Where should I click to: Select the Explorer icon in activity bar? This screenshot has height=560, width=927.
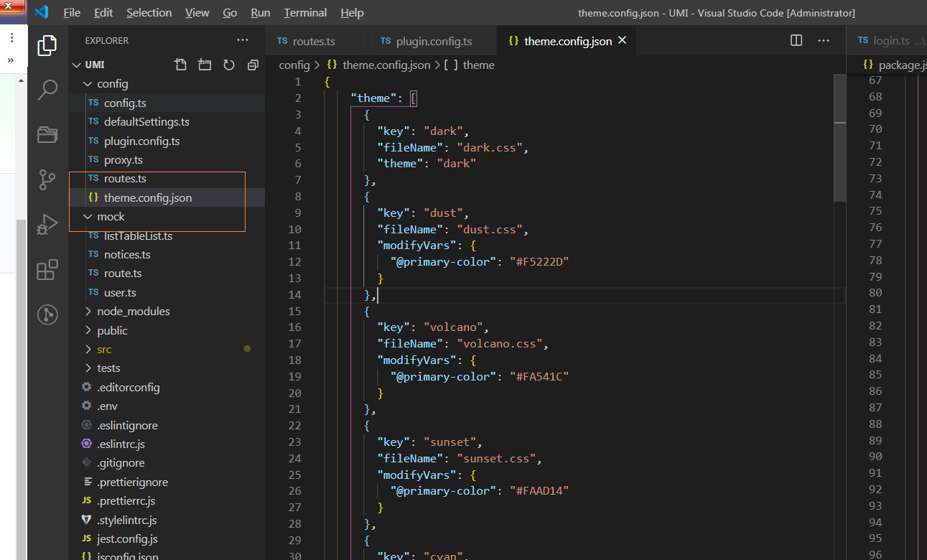click(x=47, y=45)
